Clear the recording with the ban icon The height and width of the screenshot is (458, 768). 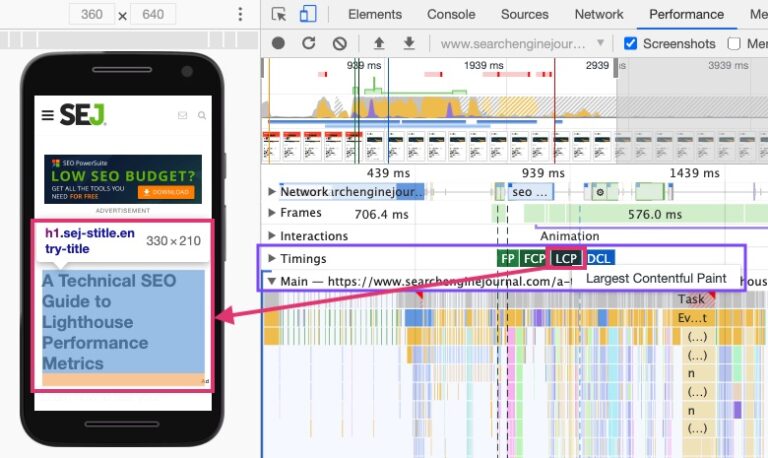[x=339, y=44]
